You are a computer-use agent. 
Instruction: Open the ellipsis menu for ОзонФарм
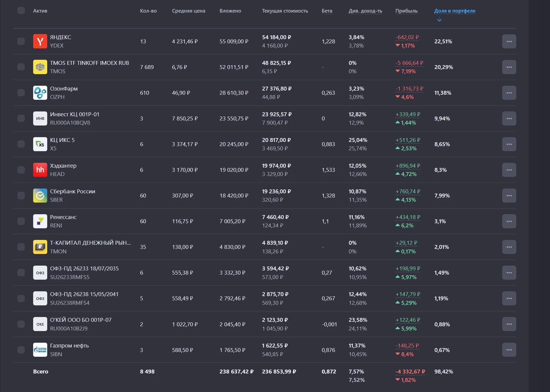[509, 93]
